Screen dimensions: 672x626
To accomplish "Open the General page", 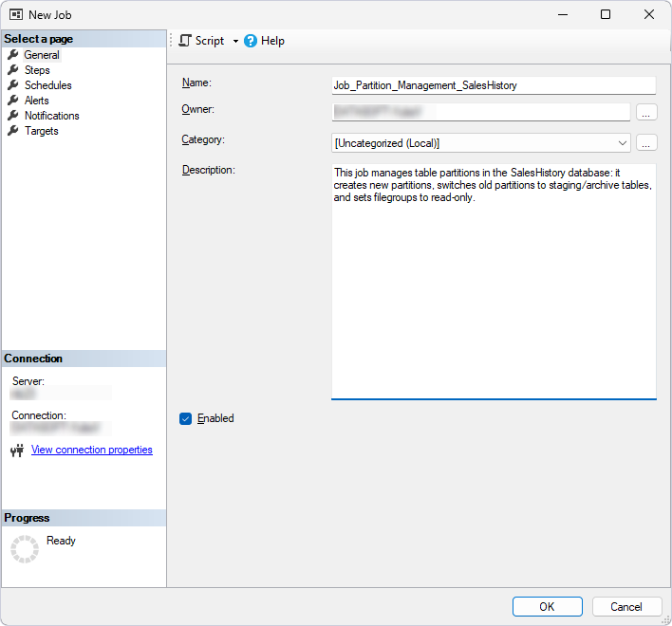I will (42, 55).
